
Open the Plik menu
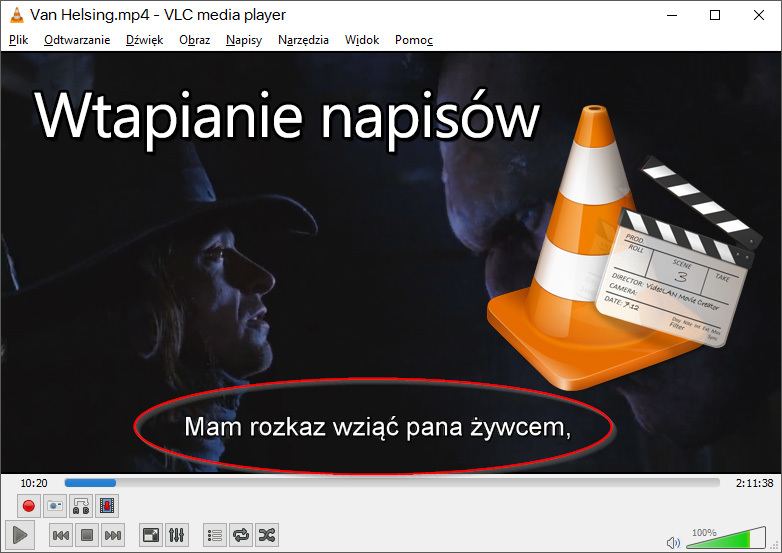click(19, 40)
